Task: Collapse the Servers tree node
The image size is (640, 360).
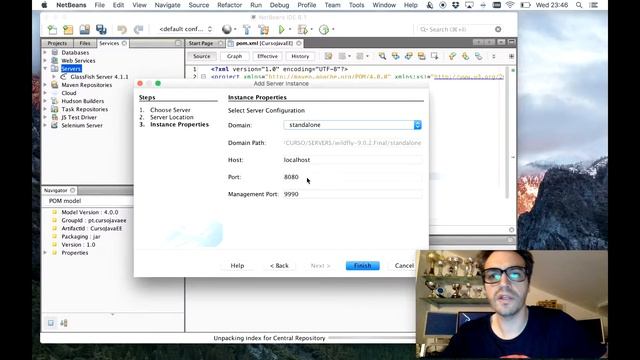Action: pos(45,69)
